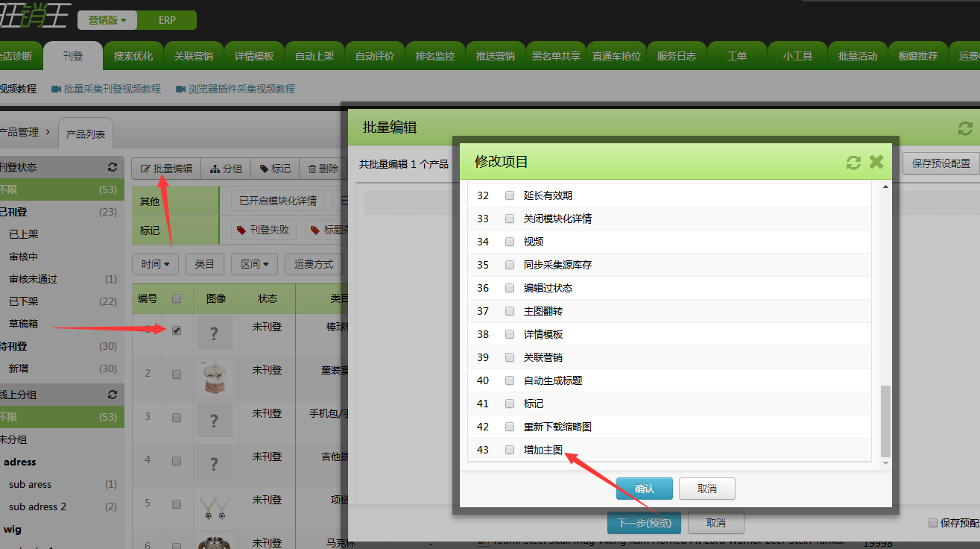Check item 33 关闭模块化详情

(510, 219)
